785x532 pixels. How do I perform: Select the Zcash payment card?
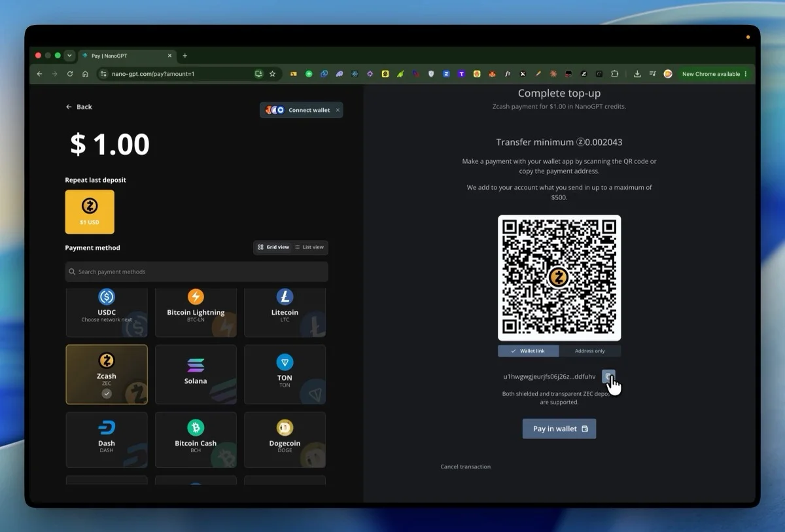(107, 374)
